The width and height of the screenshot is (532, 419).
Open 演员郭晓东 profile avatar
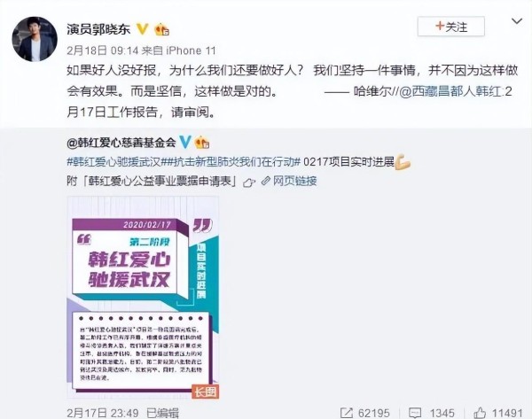click(35, 39)
